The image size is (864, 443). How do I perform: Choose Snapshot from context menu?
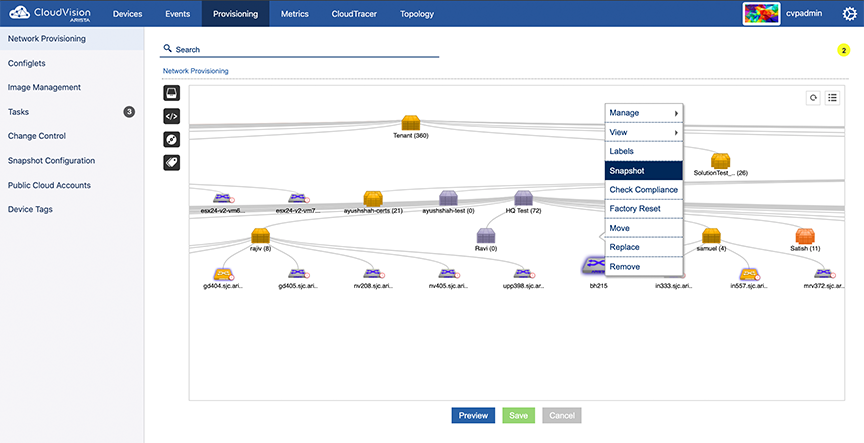click(644, 171)
